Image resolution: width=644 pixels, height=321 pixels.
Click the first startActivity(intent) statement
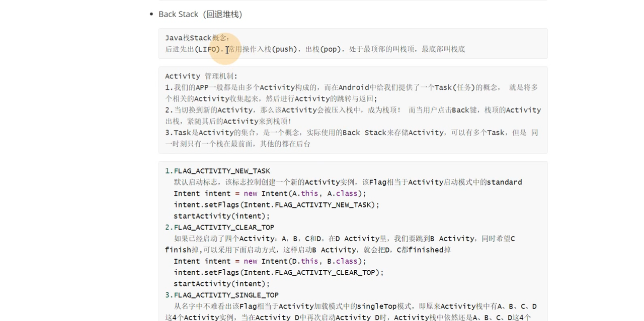point(222,216)
